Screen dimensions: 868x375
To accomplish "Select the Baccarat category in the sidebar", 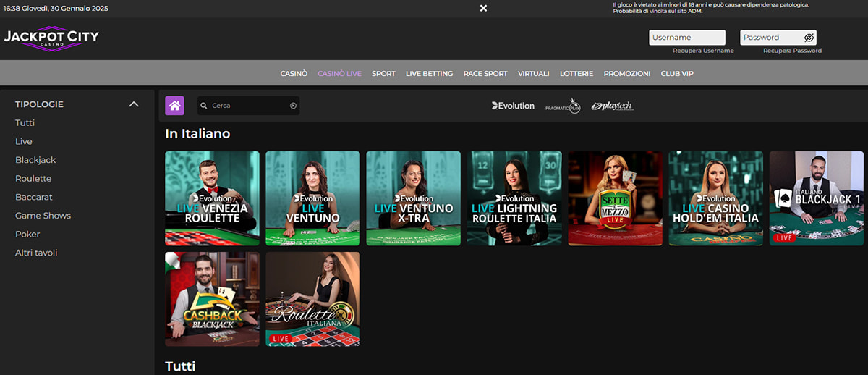I will coord(34,197).
